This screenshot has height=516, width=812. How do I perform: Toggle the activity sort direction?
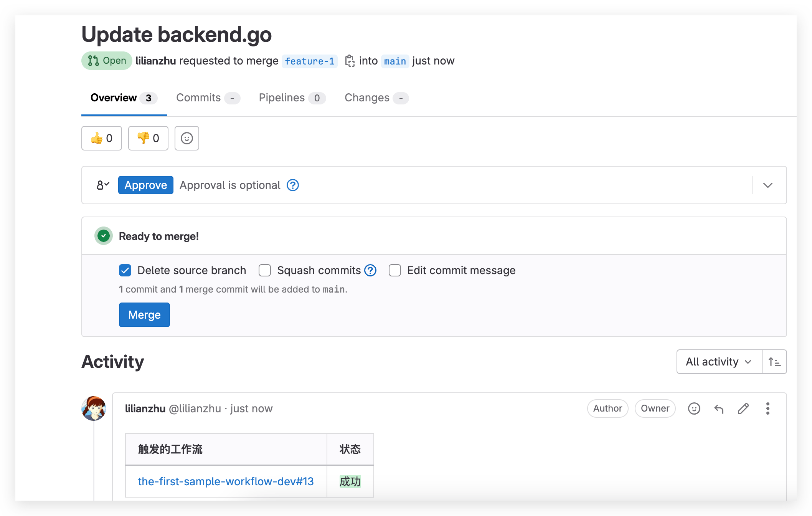(774, 362)
